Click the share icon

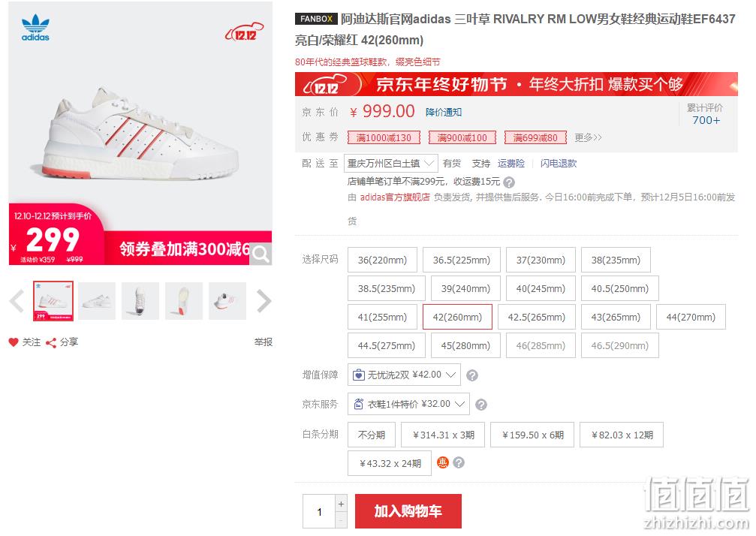51,343
